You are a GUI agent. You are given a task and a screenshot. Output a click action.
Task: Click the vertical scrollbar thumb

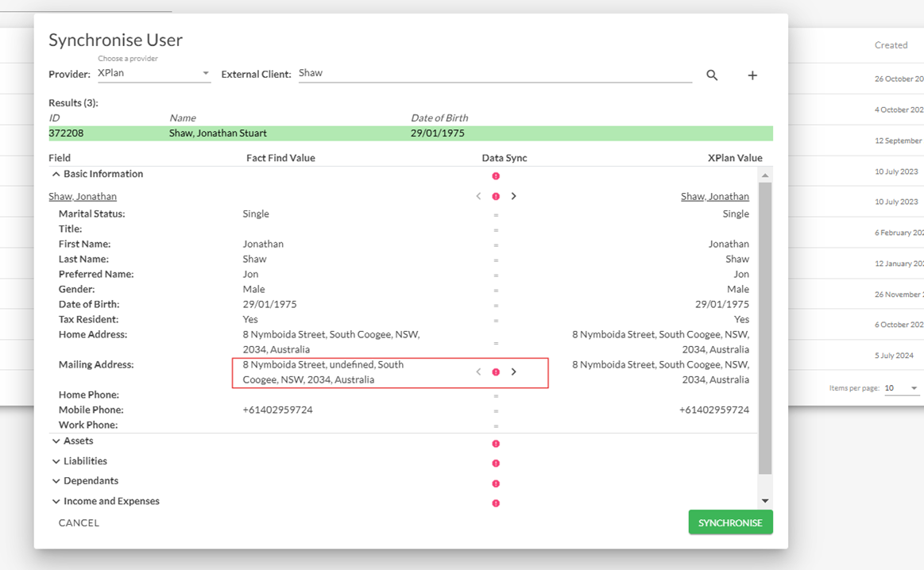click(765, 328)
